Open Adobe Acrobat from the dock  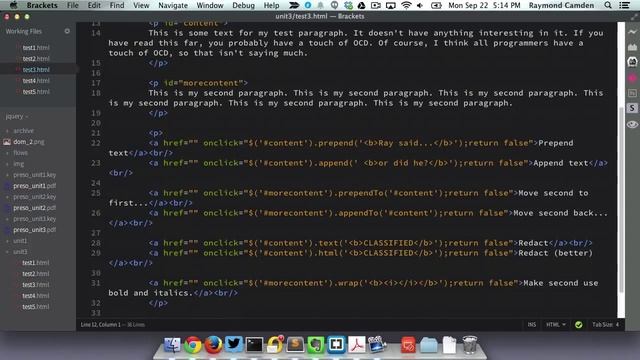pos(357,345)
